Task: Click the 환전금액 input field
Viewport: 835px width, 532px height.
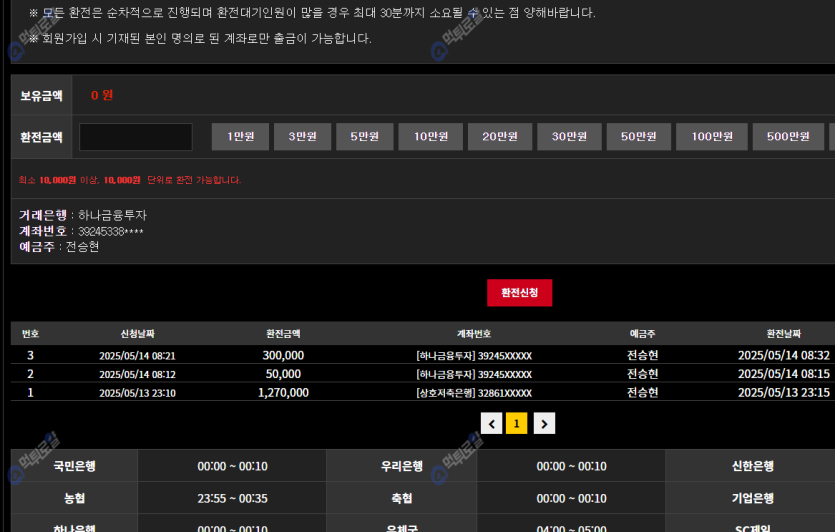Action: coord(136,137)
